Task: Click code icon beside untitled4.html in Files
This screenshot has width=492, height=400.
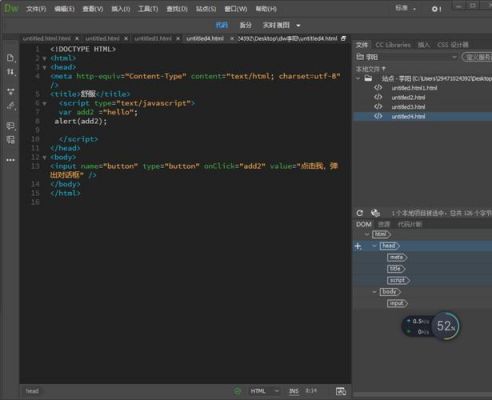Action: click(378, 116)
